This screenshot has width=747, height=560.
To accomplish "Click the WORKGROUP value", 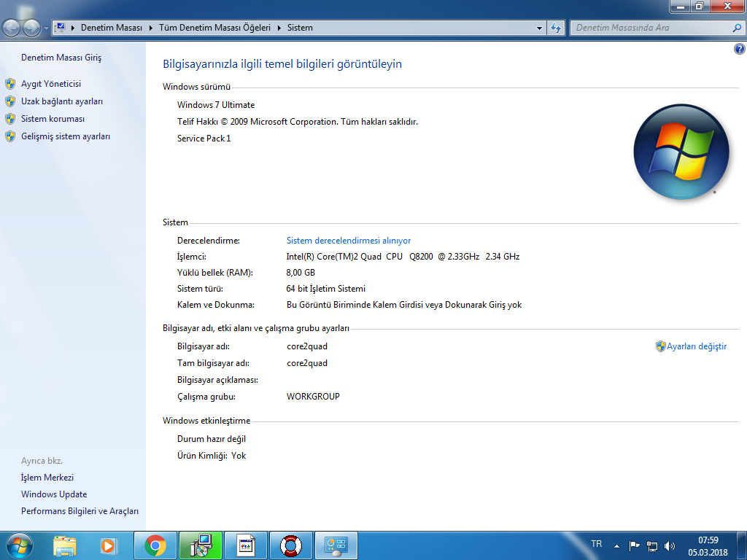I will [x=313, y=396].
